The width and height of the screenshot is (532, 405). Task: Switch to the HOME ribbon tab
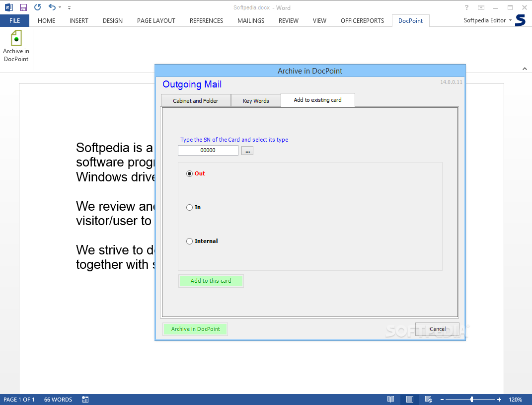(x=47, y=21)
